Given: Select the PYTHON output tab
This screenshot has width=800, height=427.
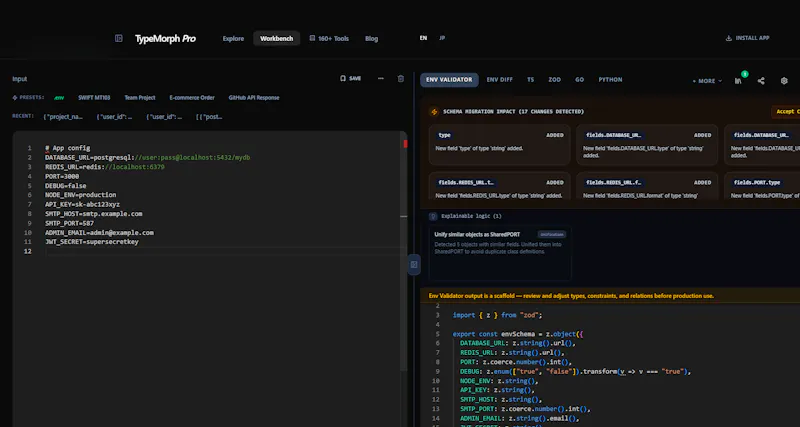Looking at the screenshot, I should tap(610, 80).
